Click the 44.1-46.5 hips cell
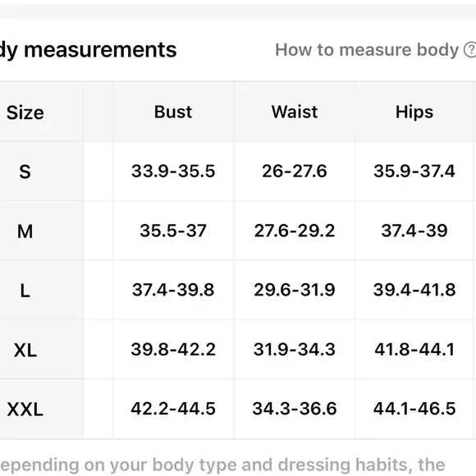This screenshot has height=476, width=476. tap(414, 409)
